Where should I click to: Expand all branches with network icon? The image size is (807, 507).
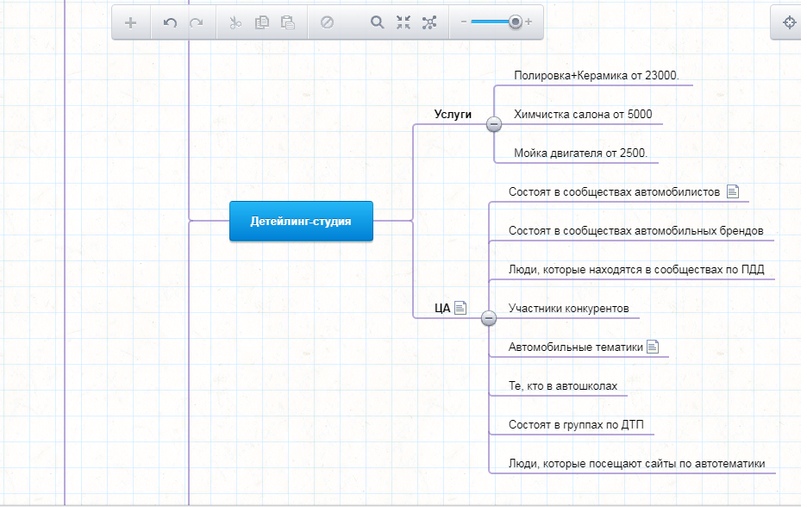click(x=429, y=23)
